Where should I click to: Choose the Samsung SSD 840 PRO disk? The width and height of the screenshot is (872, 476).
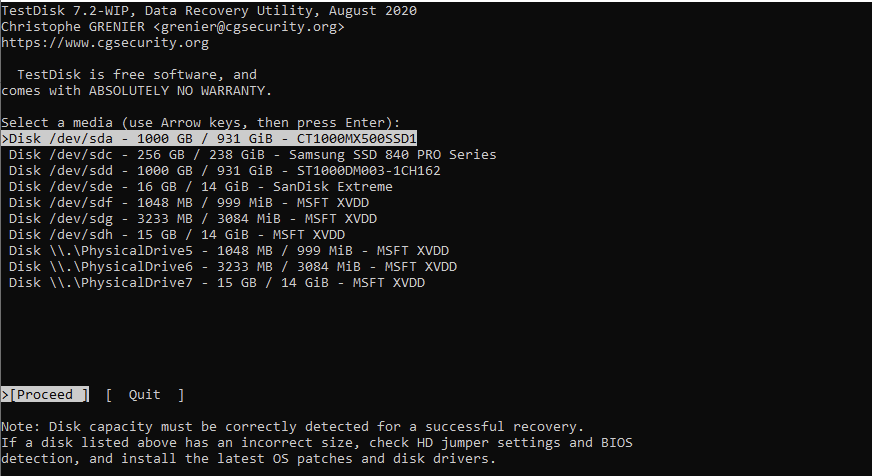click(x=252, y=155)
